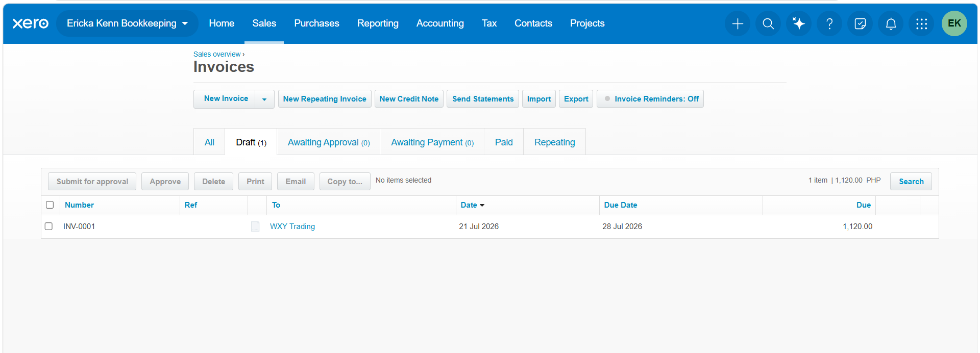
Task: Open the EK user avatar menu
Action: point(954,23)
